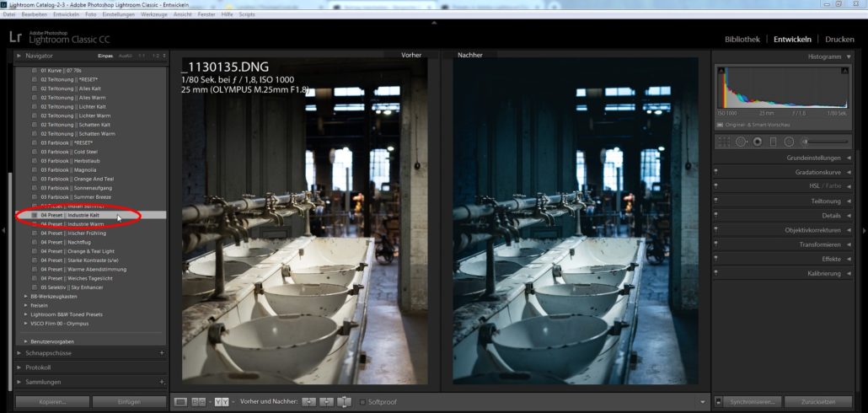The height and width of the screenshot is (413, 868).
Task: Select the crop overlay tool
Action: [x=724, y=142]
